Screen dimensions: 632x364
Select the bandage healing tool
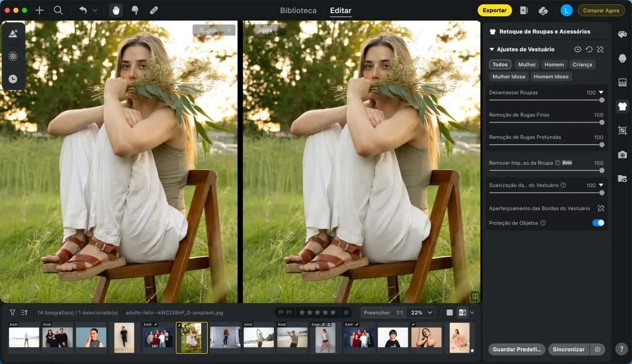coord(154,10)
